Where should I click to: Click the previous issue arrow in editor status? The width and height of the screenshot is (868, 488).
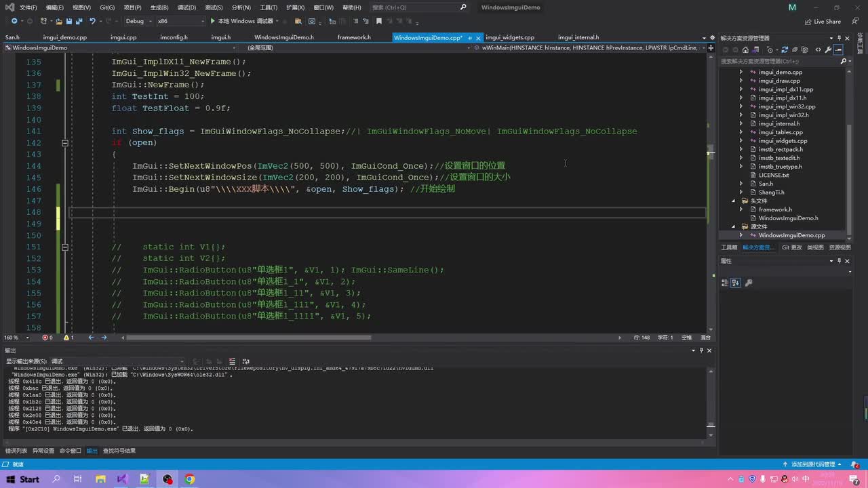pyautogui.click(x=91, y=338)
